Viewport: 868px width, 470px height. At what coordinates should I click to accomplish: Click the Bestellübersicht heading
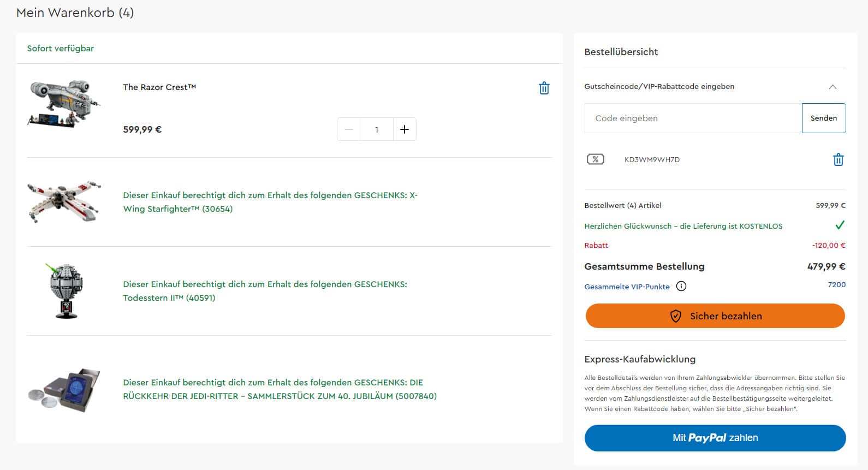coord(621,52)
